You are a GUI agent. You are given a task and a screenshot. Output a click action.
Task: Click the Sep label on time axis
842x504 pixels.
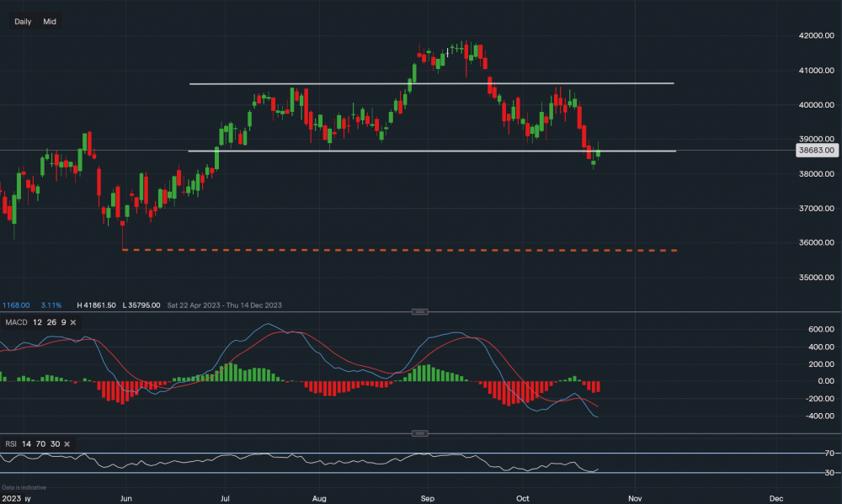pyautogui.click(x=427, y=498)
